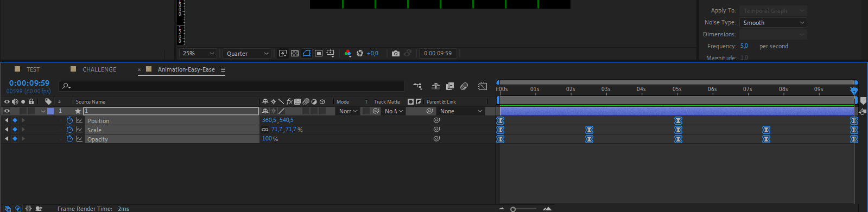Toggle Fast Previews button in viewer
The height and width of the screenshot is (212, 868).
pos(283,53)
